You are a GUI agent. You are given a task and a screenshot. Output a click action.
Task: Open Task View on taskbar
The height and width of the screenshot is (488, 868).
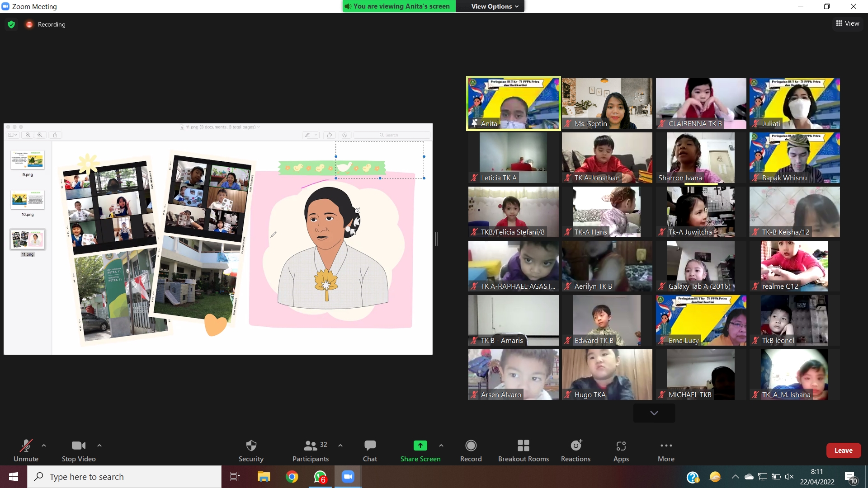[x=235, y=477]
